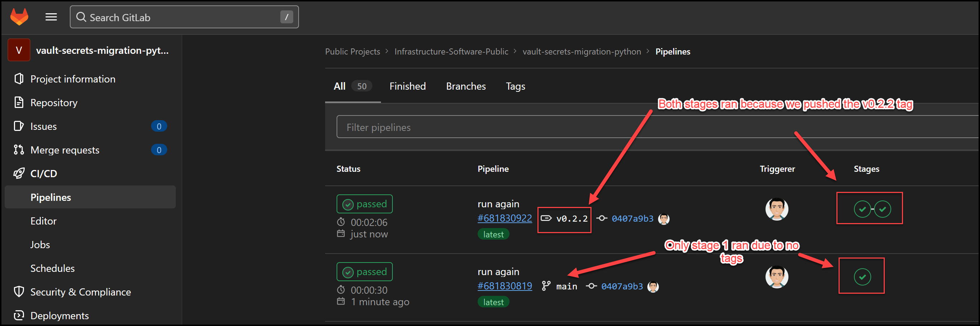
Task: Open the CI/CD rocket icon
Action: pos(19,173)
